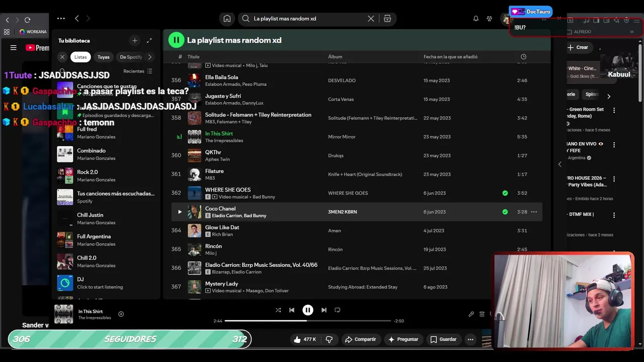Expand Tu biblioteca panel to full view
Screen dimensions: 644x362
pos(149,40)
